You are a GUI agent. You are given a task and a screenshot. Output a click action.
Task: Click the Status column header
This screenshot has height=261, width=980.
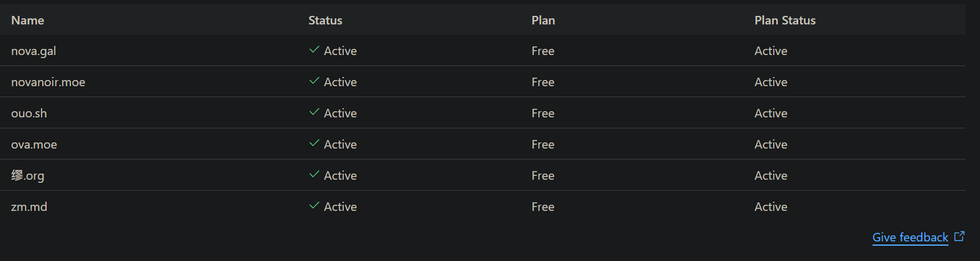[x=325, y=20]
